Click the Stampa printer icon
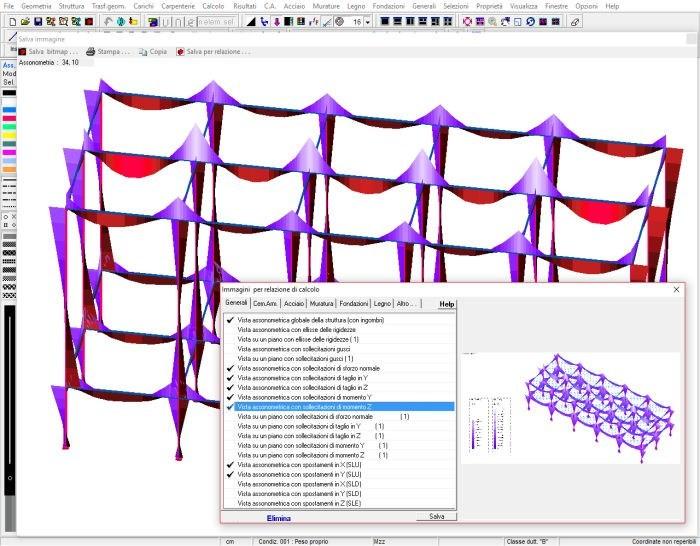700x546 pixels. (91, 51)
